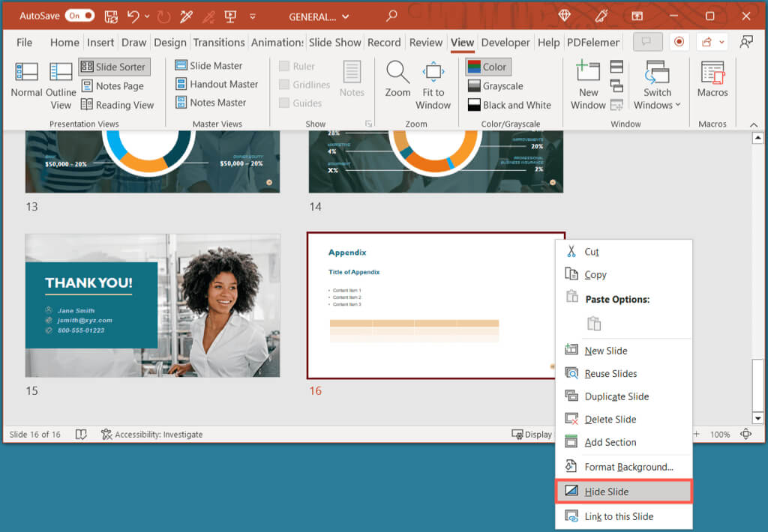The height and width of the screenshot is (532, 768).
Task: Collapse the ribbon with the chevron
Action: coord(752,124)
